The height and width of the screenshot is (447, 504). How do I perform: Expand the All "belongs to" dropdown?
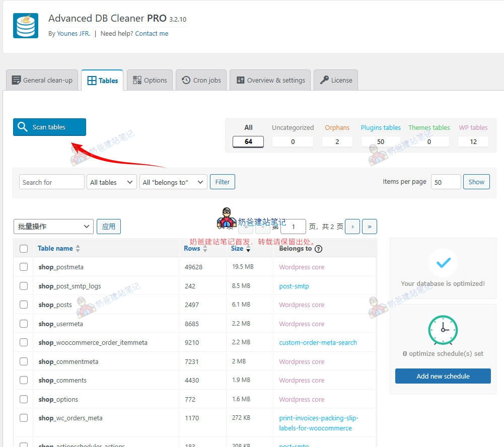(x=173, y=182)
